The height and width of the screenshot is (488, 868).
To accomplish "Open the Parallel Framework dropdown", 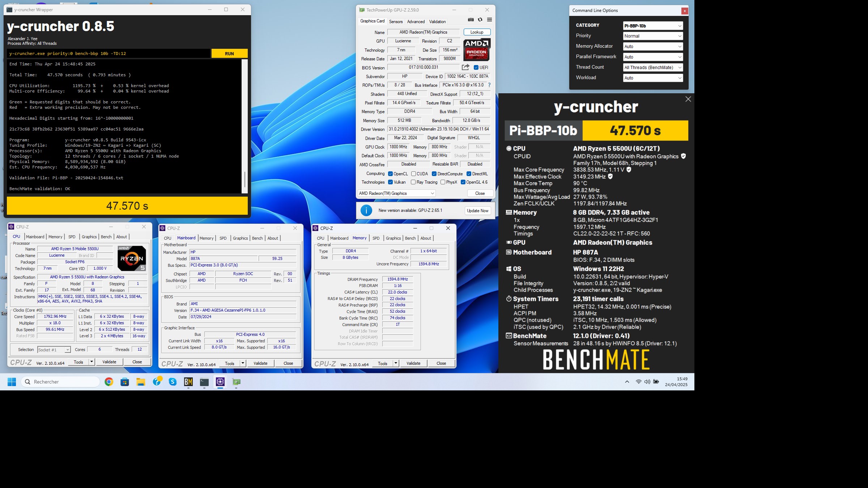I will click(653, 57).
